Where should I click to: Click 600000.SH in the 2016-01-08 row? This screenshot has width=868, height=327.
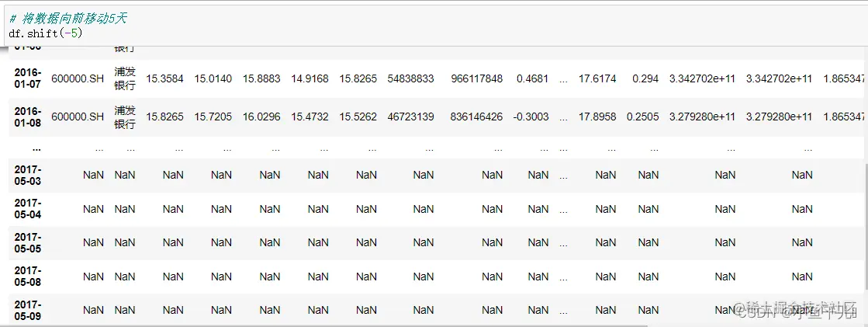[78, 117]
